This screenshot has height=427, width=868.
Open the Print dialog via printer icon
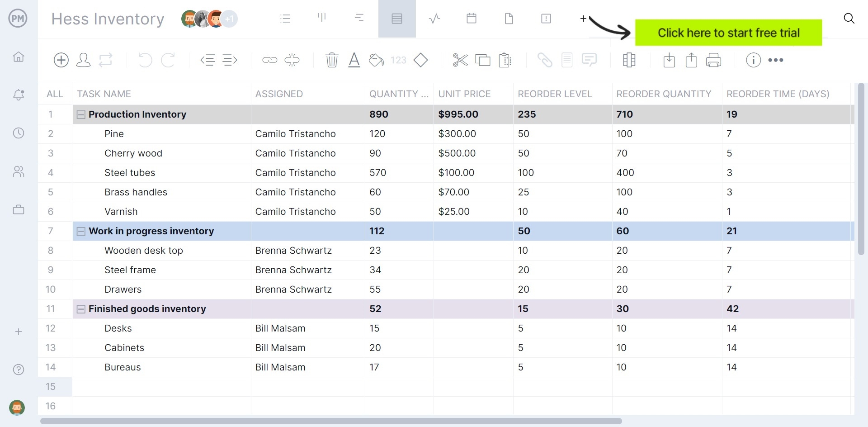[713, 60]
